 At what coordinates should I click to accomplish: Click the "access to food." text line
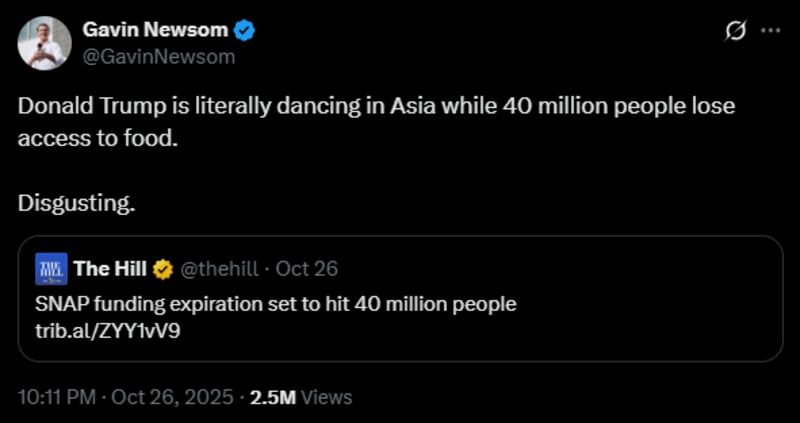(x=97, y=139)
